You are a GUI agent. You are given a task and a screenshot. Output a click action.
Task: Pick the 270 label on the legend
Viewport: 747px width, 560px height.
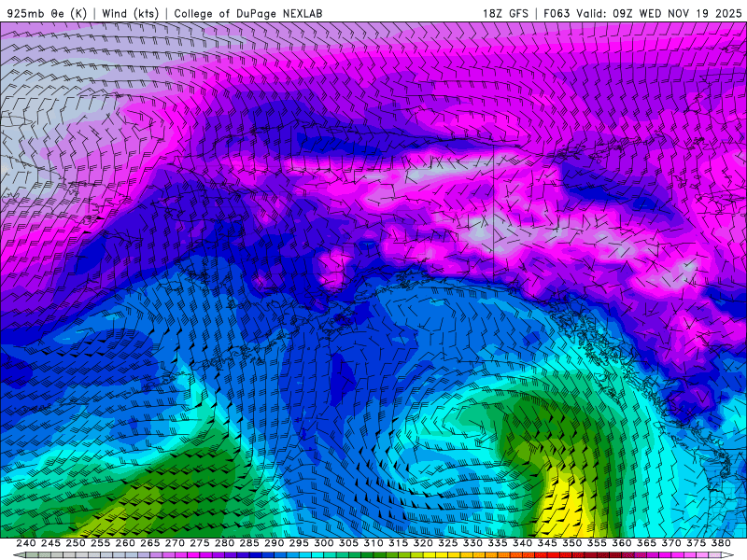coord(175,543)
